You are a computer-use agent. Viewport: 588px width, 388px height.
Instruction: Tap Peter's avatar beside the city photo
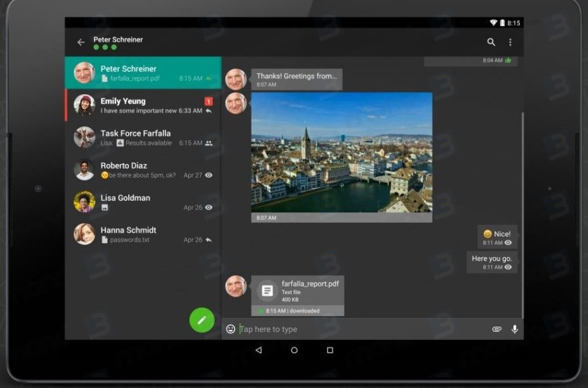click(x=236, y=104)
